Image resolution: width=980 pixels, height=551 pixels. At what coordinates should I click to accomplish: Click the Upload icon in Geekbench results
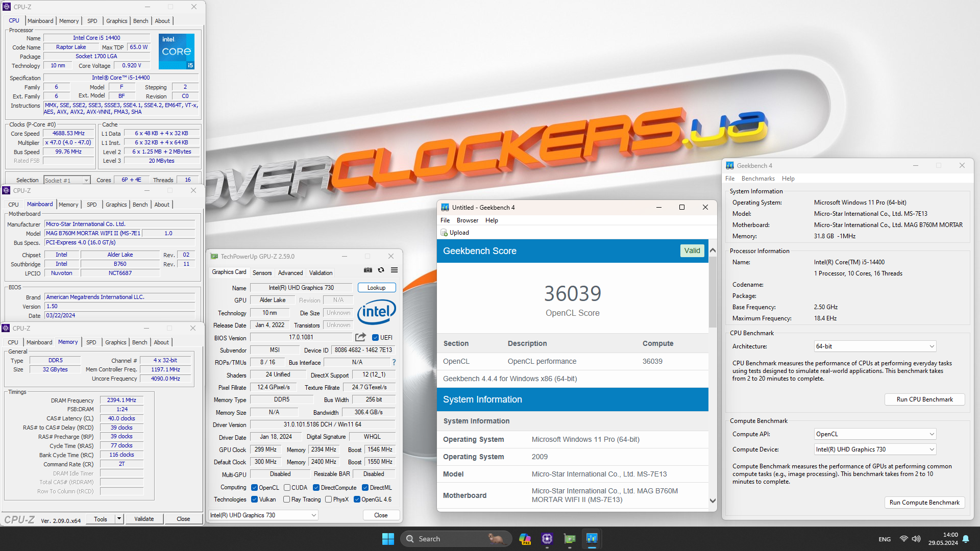[444, 233]
